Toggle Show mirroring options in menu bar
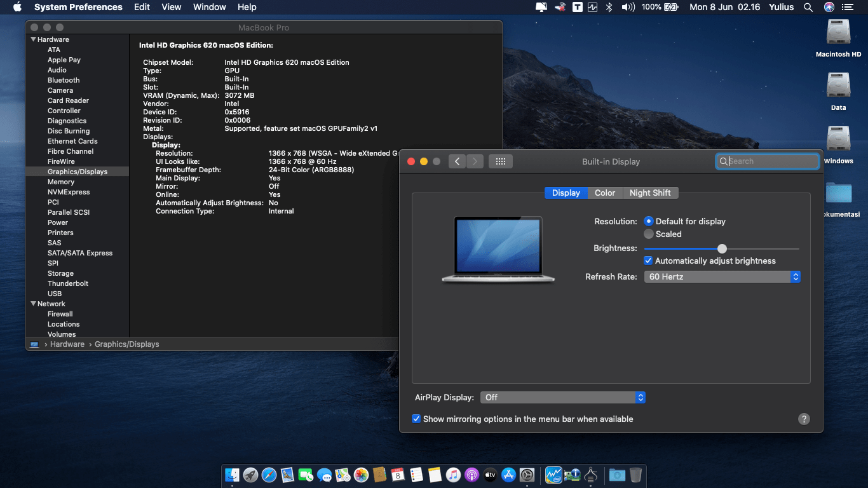Screen dimensions: 868x488 [416, 419]
